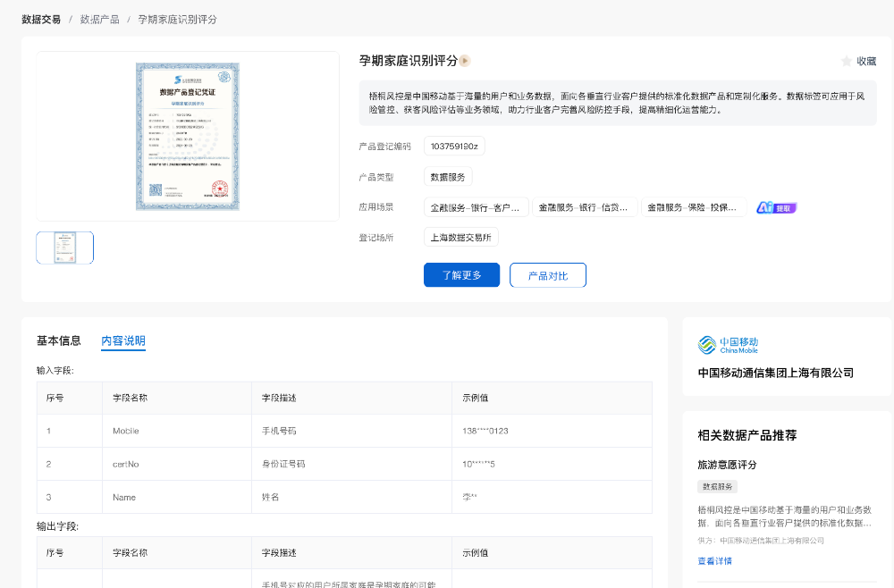Click the star 收藏 favorite icon

[x=847, y=62]
